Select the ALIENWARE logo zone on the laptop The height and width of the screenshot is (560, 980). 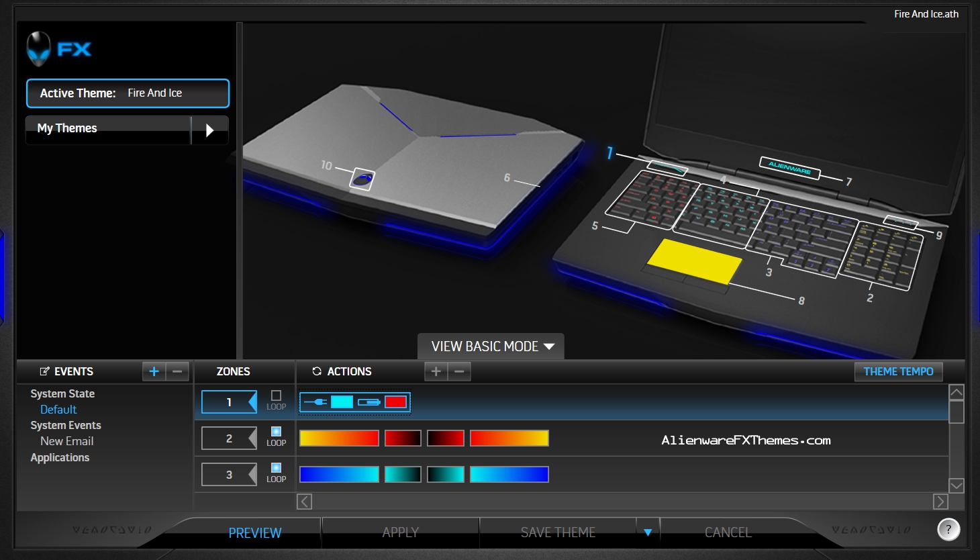[x=789, y=167]
